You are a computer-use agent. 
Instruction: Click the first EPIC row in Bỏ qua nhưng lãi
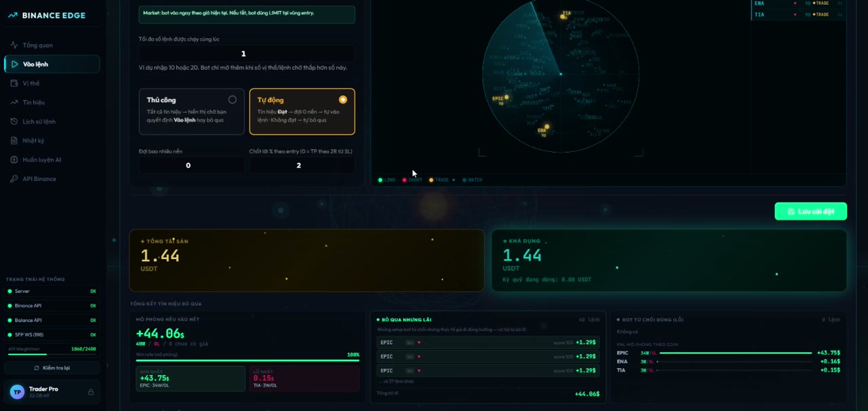[488, 342]
